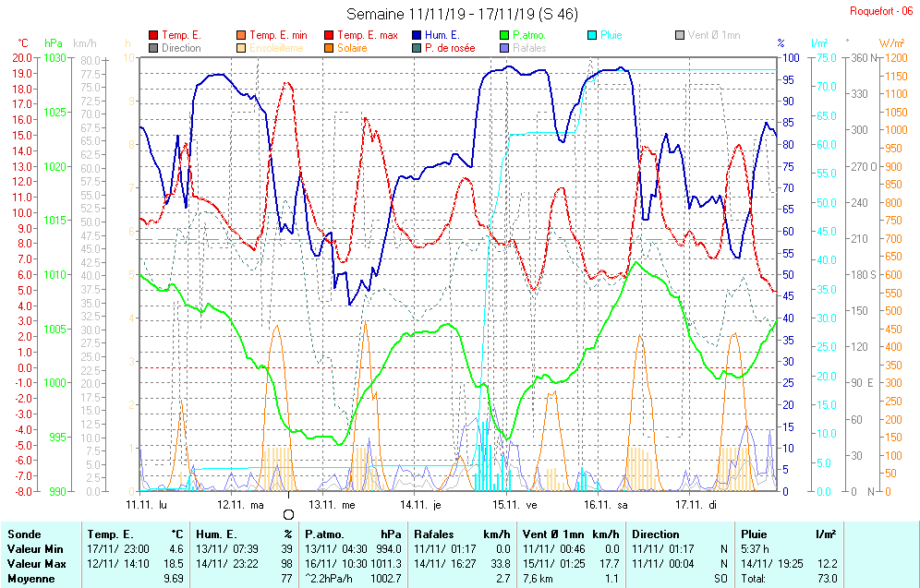Viewport: 920px width, 588px height.
Task: Click the violet Rafales legend swatch
Action: [504, 48]
